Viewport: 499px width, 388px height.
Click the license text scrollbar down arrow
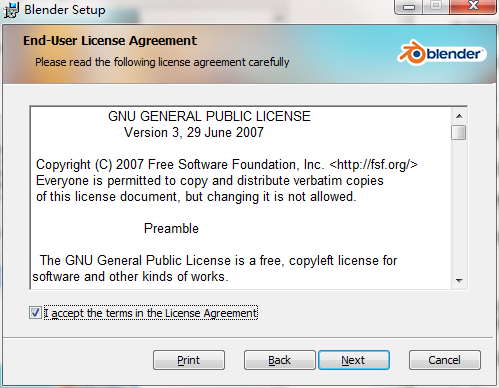click(x=459, y=280)
